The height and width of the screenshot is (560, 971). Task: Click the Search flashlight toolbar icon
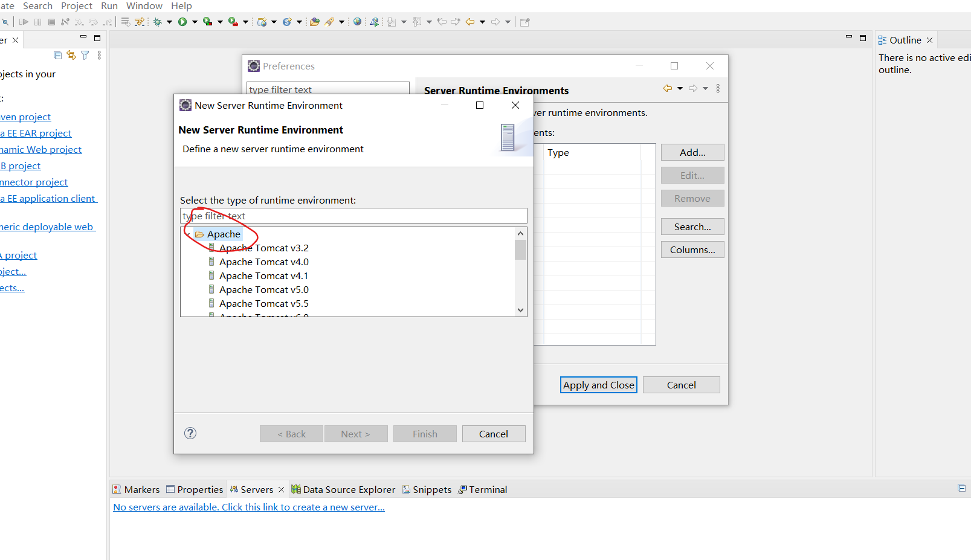329,22
